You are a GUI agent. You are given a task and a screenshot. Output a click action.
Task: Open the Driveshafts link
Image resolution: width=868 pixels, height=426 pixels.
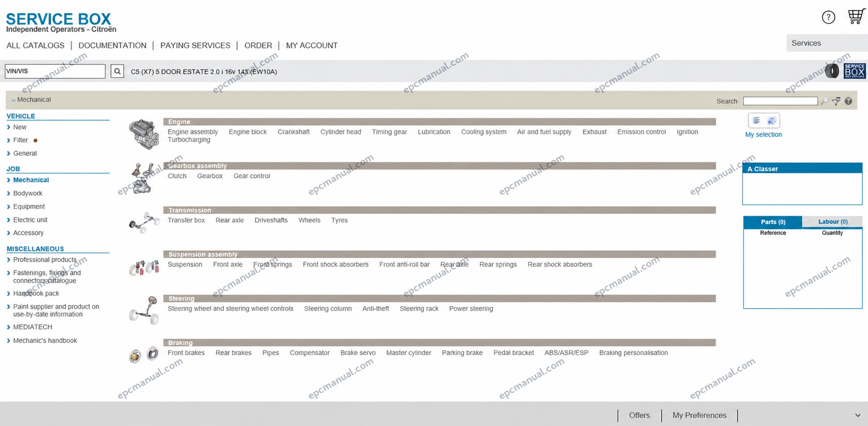[271, 220]
